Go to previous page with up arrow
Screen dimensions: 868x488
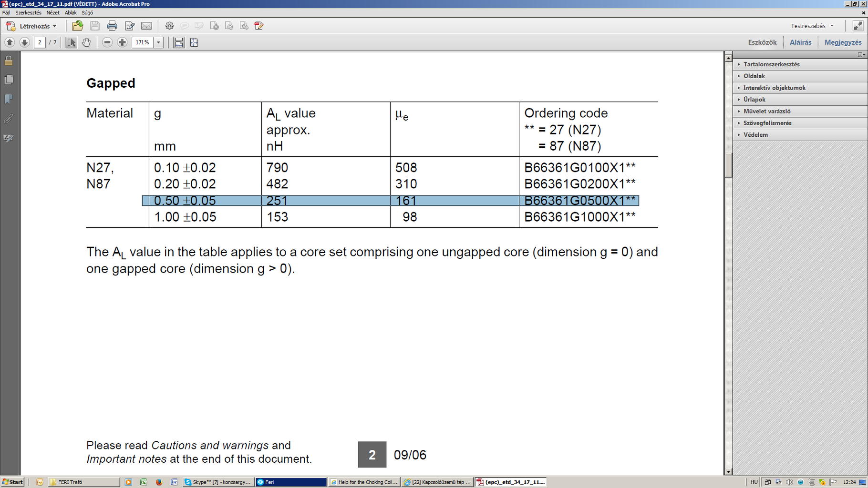10,42
